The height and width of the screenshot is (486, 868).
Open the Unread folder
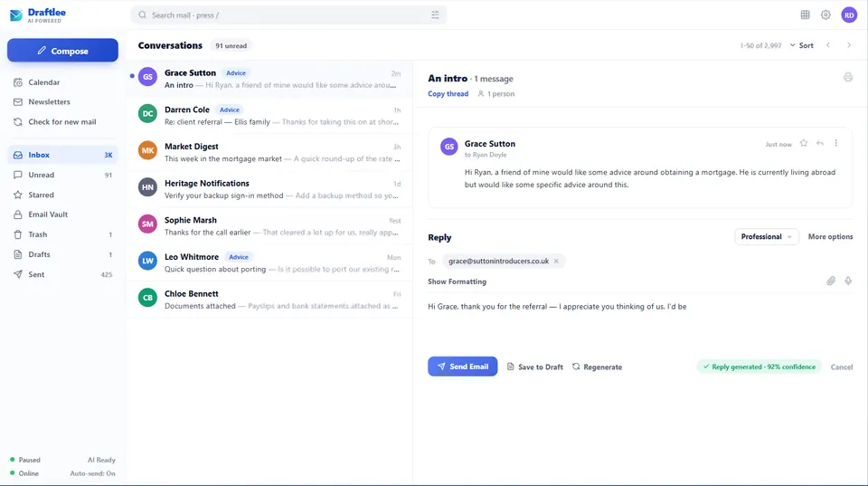pos(62,175)
